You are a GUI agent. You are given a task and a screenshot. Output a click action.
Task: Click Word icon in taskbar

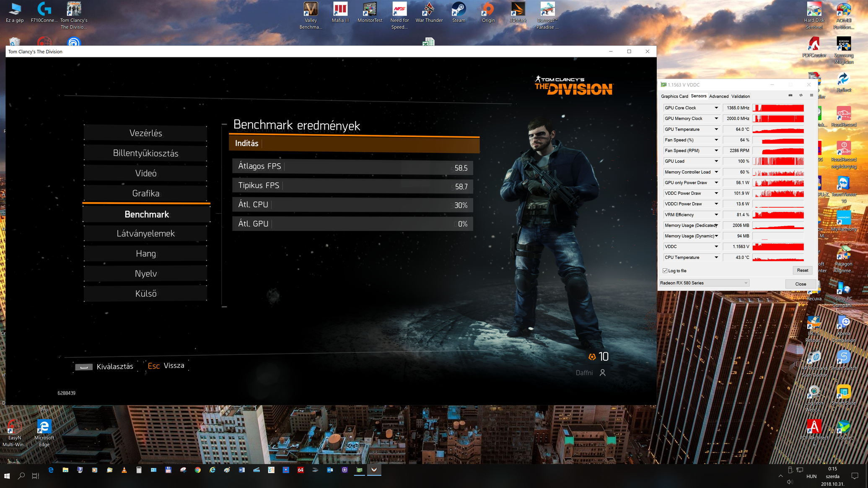coord(242,470)
